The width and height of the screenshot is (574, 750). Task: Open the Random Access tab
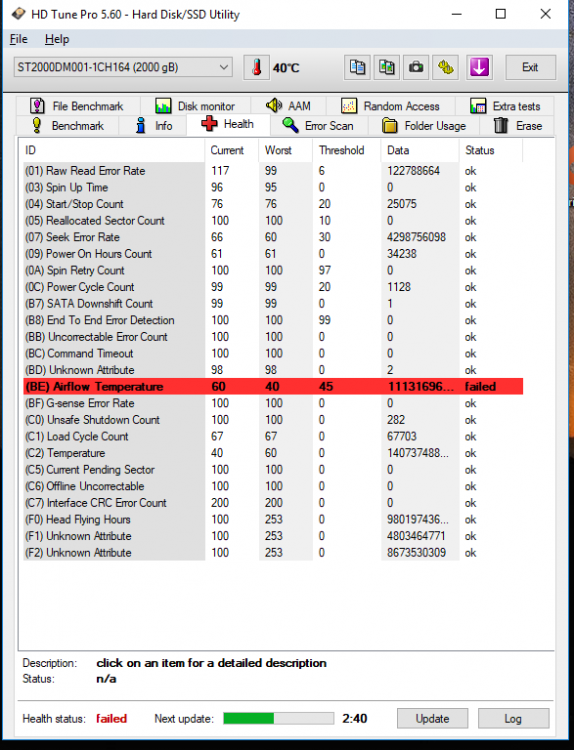390,106
